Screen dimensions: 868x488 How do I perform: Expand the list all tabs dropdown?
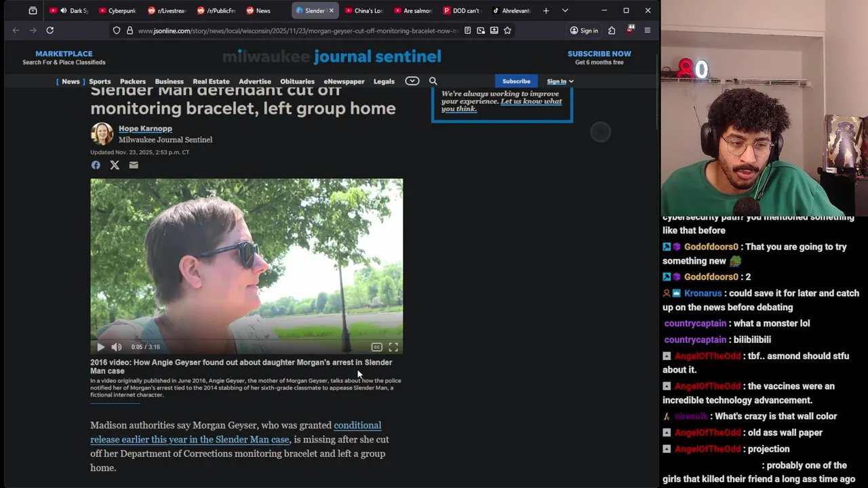coord(565,11)
